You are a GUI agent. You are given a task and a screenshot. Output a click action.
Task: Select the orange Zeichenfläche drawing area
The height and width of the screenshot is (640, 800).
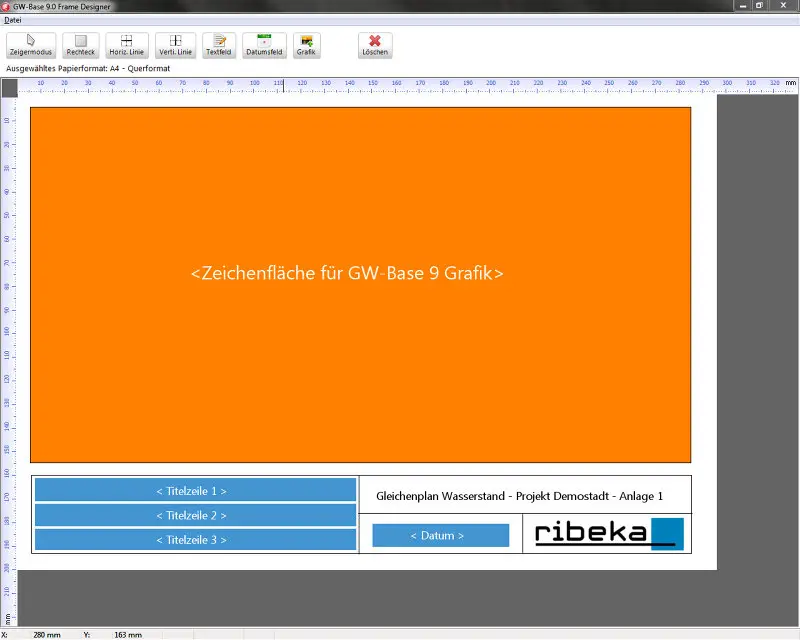[x=361, y=285]
